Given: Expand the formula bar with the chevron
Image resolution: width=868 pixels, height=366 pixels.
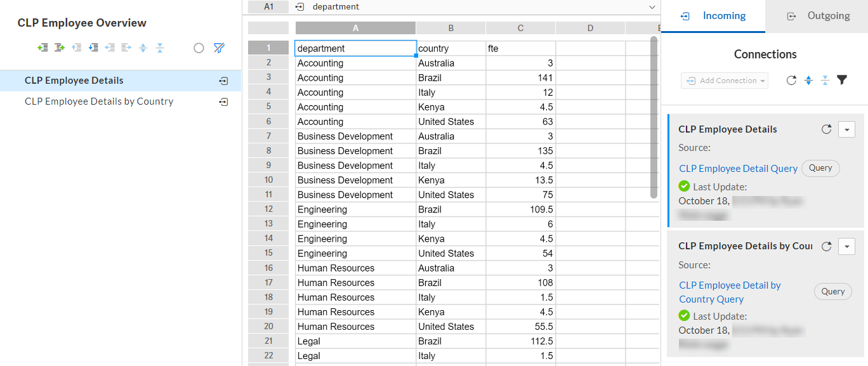Looking at the screenshot, I should coord(652,7).
